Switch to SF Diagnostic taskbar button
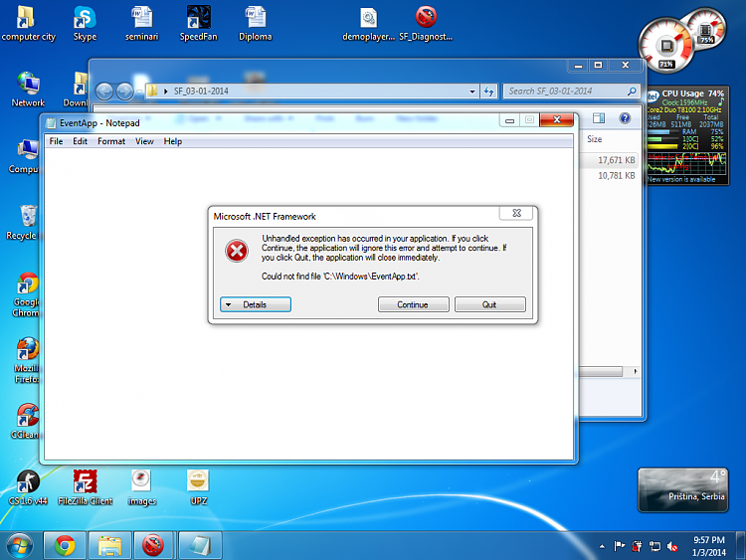The height and width of the screenshot is (560, 746). click(153, 546)
